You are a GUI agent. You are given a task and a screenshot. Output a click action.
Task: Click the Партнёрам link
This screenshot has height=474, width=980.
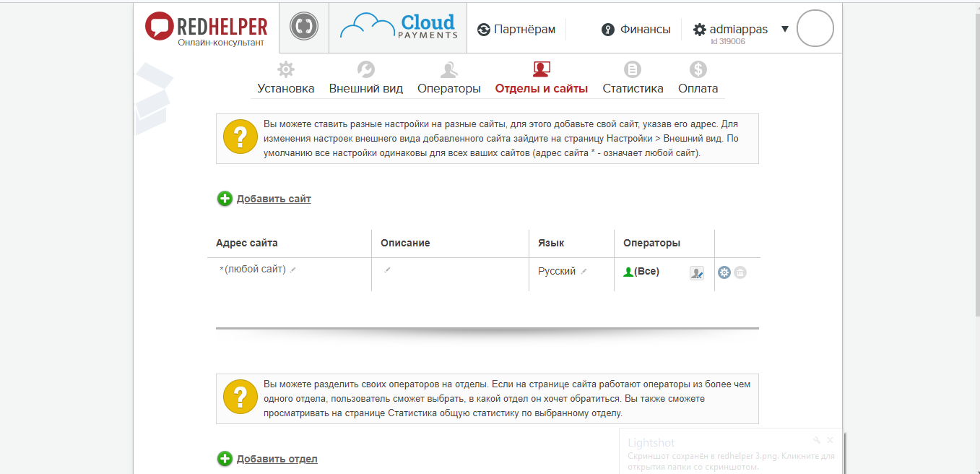pyautogui.click(x=516, y=30)
